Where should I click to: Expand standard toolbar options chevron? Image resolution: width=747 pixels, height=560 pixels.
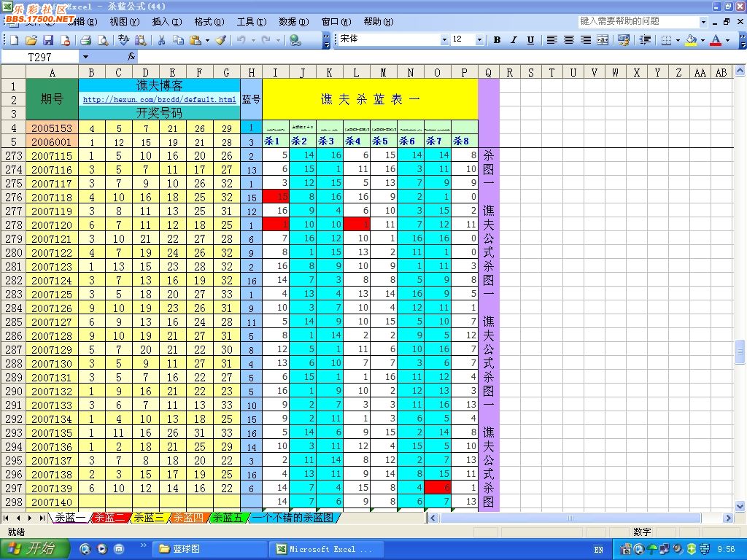coord(326,41)
